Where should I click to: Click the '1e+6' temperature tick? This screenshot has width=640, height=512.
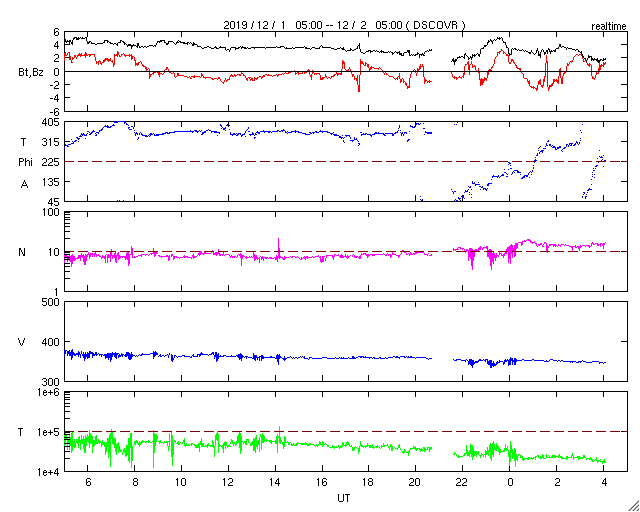(49, 392)
